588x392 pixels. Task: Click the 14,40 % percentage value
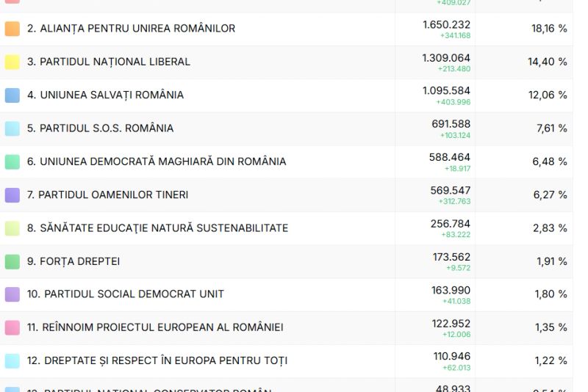(547, 62)
